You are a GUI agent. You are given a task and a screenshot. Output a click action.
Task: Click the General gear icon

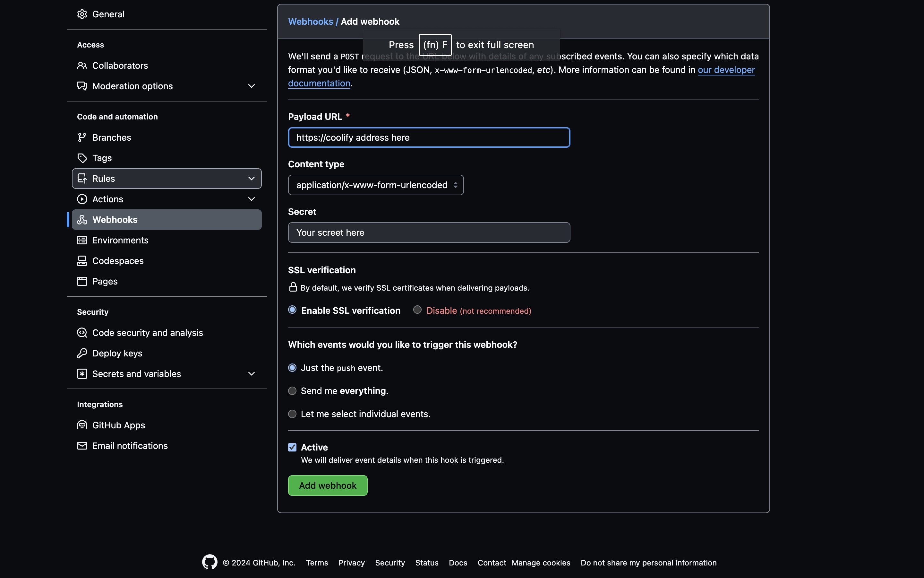(82, 14)
